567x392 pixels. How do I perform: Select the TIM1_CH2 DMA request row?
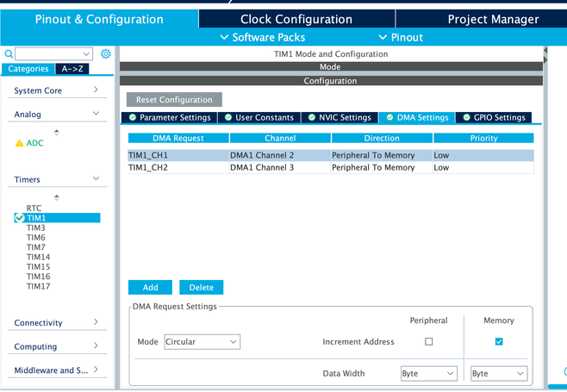331,168
